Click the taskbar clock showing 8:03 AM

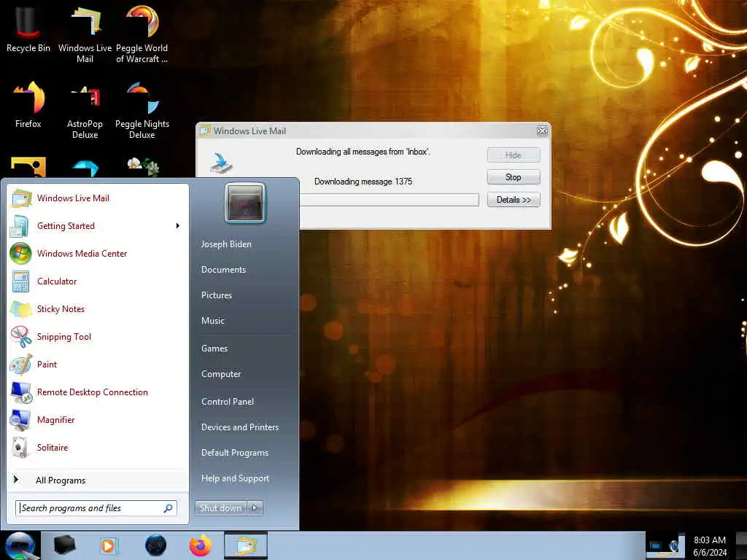(710, 546)
